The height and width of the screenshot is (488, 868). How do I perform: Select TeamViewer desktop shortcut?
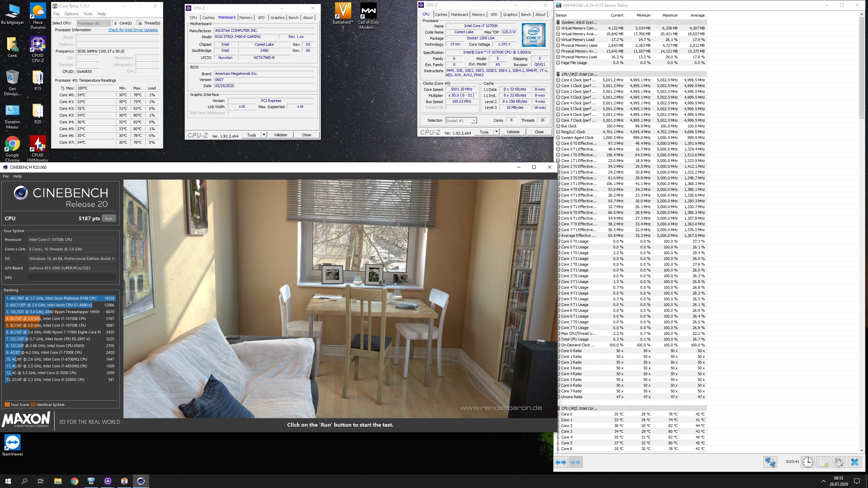coord(13,445)
